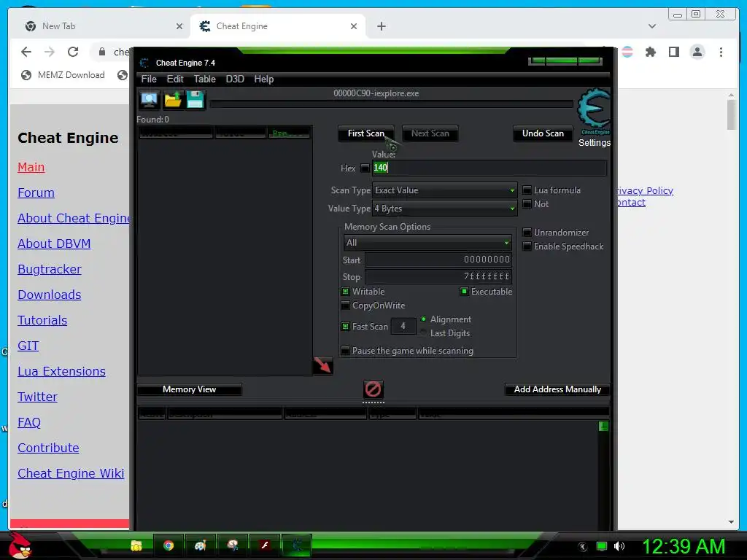Image resolution: width=747 pixels, height=560 pixels.
Task: Select Alignment radio option
Action: click(423, 319)
